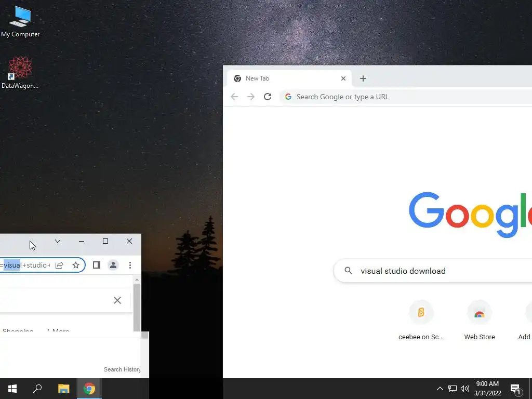The image size is (532, 399).
Task: Open File Explorer from the taskbar
Action: (x=63, y=389)
